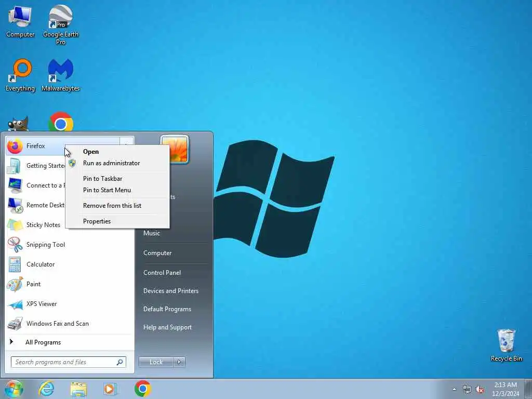Click the taskbar clock showing 2:13 AM
This screenshot has width=532, height=399.
506,389
